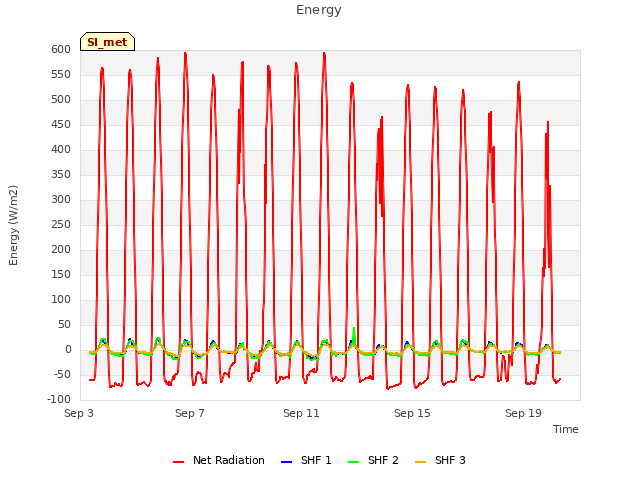Click the Sep 19 x-axis tick label
Viewport: 640px width, 480px height.
click(x=523, y=413)
